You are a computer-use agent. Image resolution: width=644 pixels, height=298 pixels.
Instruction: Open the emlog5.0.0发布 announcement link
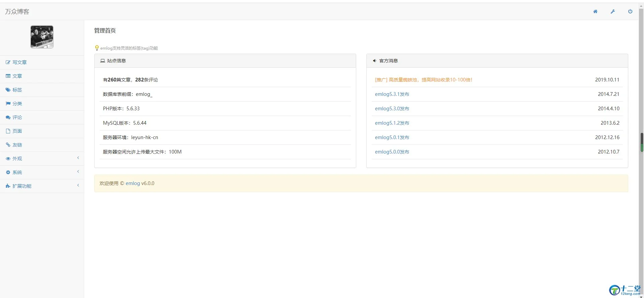click(x=392, y=152)
